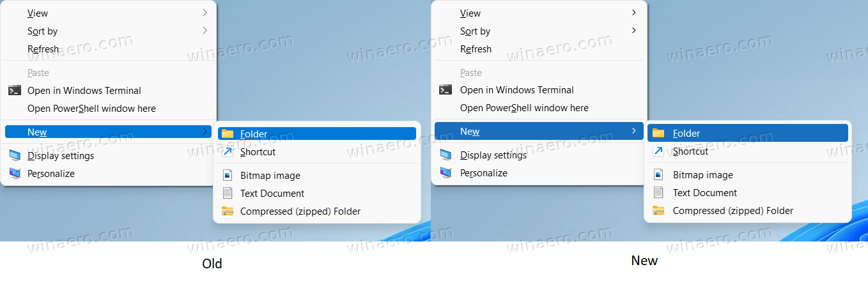Select the yellow Folder icon in the New submenu

[658, 134]
